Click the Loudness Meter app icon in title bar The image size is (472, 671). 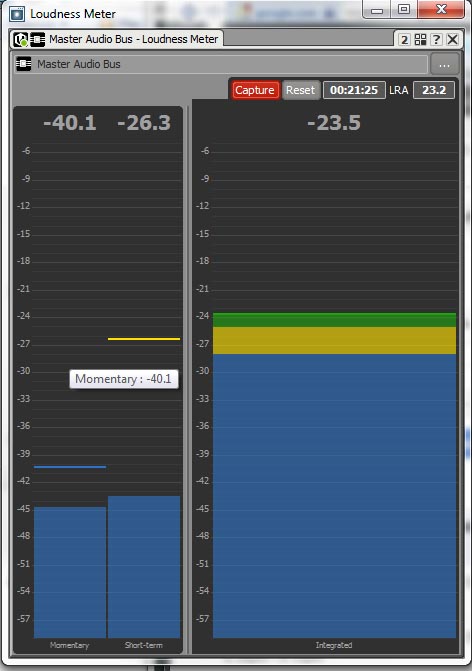17,14
